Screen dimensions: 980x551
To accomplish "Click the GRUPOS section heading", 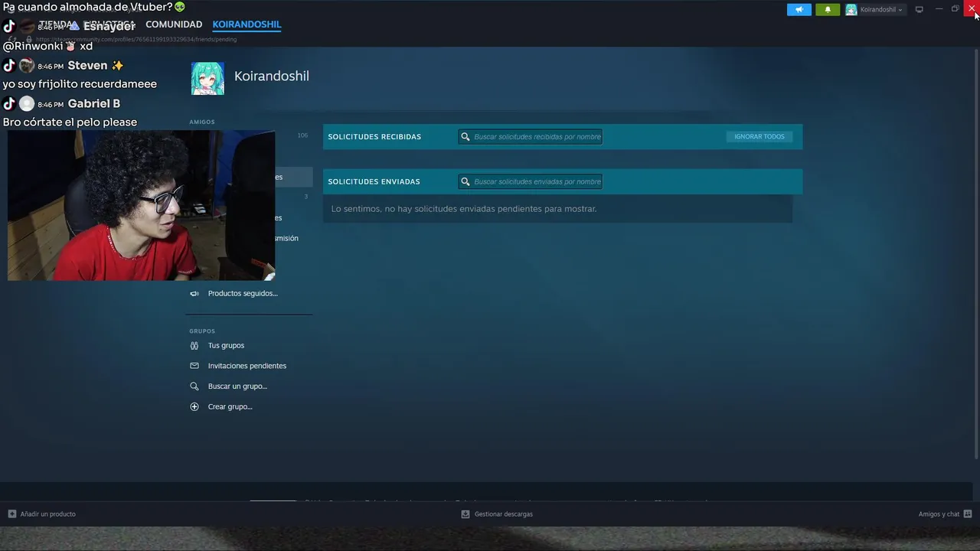I will [x=202, y=331].
